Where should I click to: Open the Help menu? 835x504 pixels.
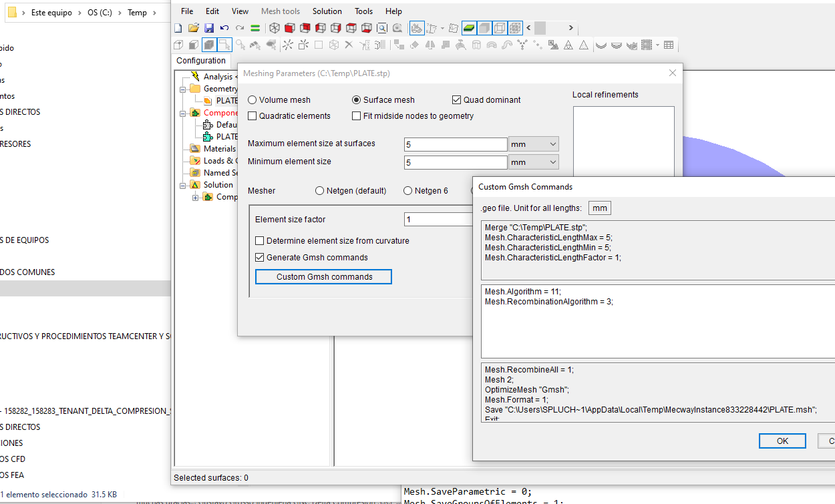tap(393, 11)
